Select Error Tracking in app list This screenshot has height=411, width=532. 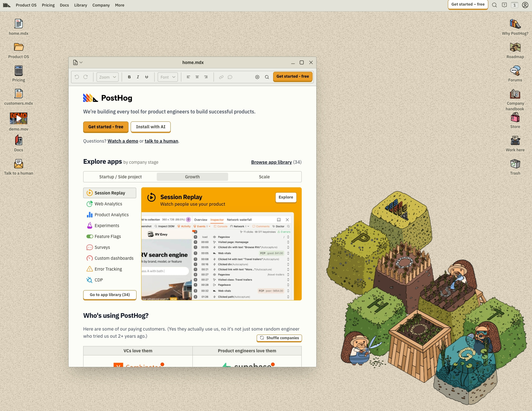pyautogui.click(x=110, y=269)
